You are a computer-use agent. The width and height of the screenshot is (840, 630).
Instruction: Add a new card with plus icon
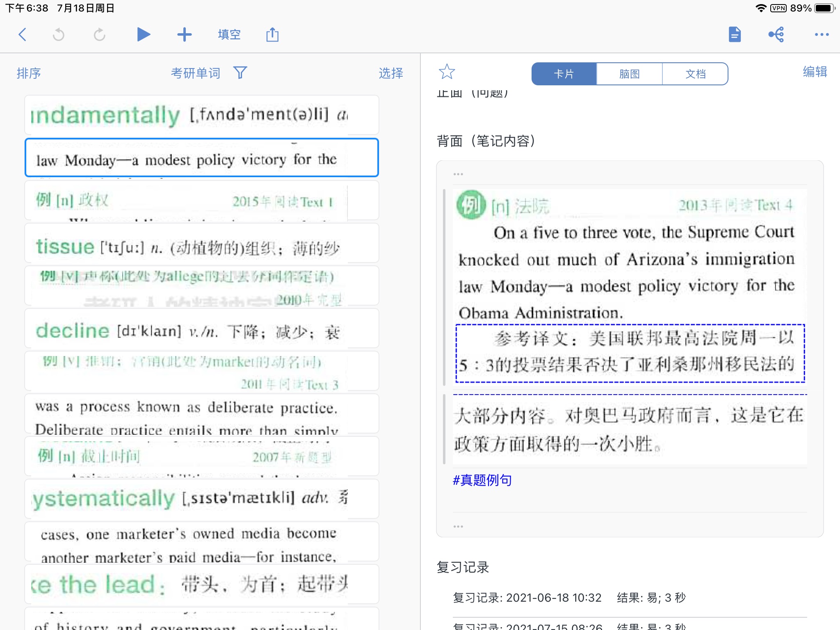pos(185,34)
